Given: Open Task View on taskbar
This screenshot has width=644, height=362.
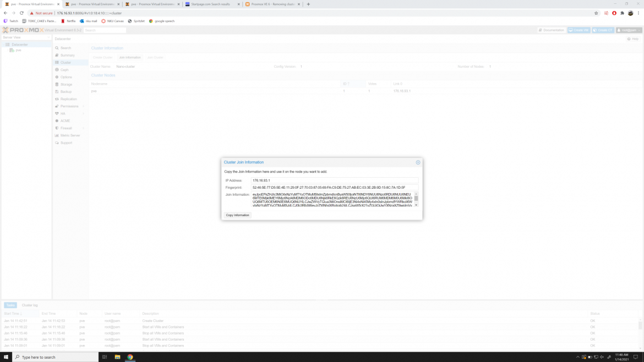Looking at the screenshot, I should (105, 357).
